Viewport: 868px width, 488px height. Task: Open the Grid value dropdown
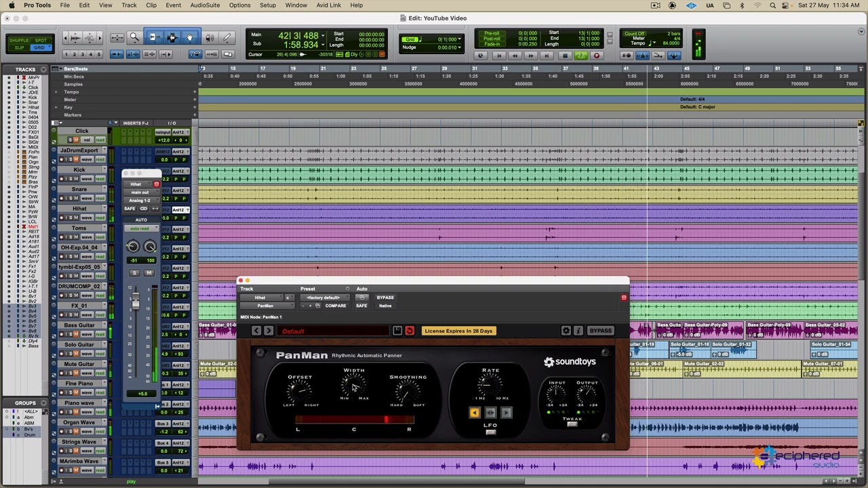[x=460, y=39]
